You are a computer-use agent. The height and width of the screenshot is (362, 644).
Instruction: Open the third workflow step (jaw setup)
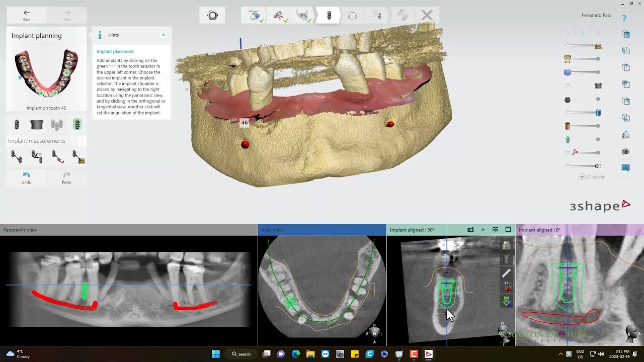pyautogui.click(x=303, y=15)
